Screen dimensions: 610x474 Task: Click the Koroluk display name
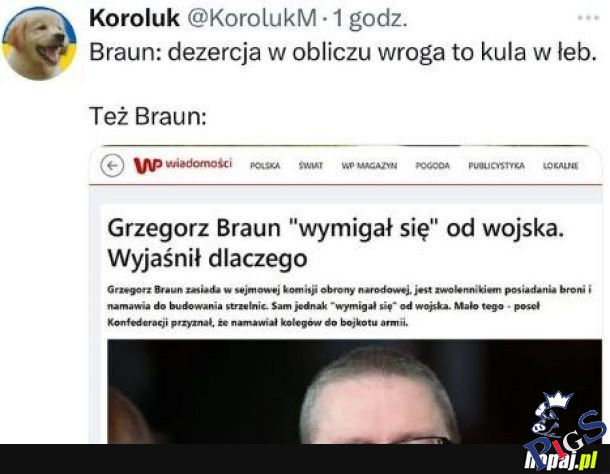tap(135, 18)
